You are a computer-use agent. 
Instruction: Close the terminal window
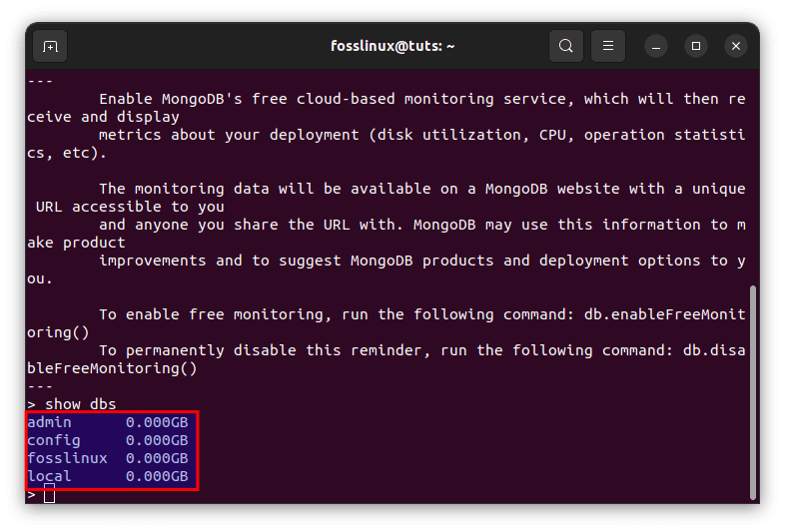coord(736,46)
